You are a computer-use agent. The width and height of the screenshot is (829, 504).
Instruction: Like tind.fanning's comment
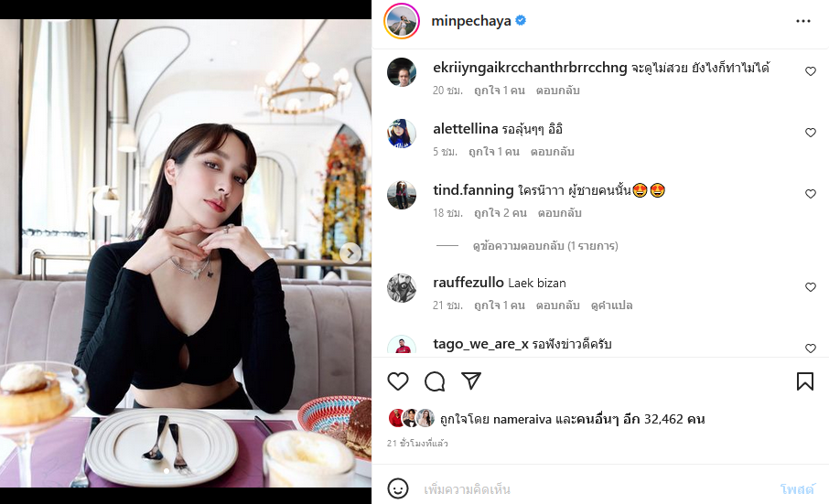pyautogui.click(x=811, y=194)
